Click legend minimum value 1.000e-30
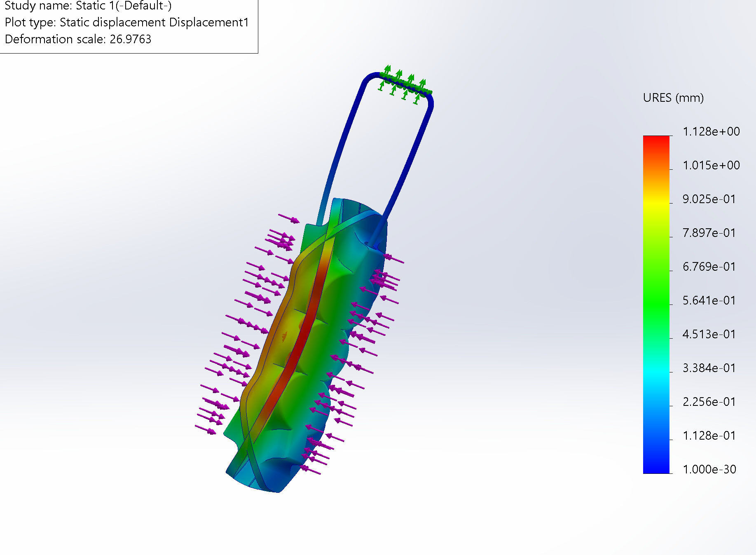Screen dimensions: 756x555 click(x=709, y=469)
